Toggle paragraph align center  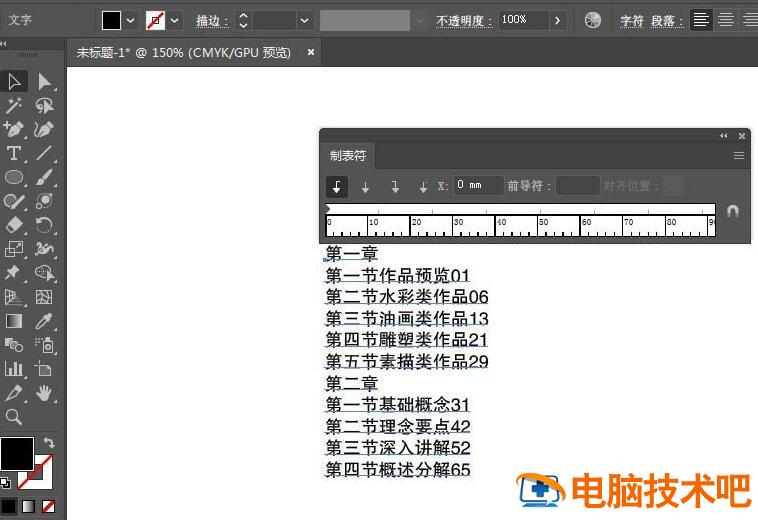point(726,20)
